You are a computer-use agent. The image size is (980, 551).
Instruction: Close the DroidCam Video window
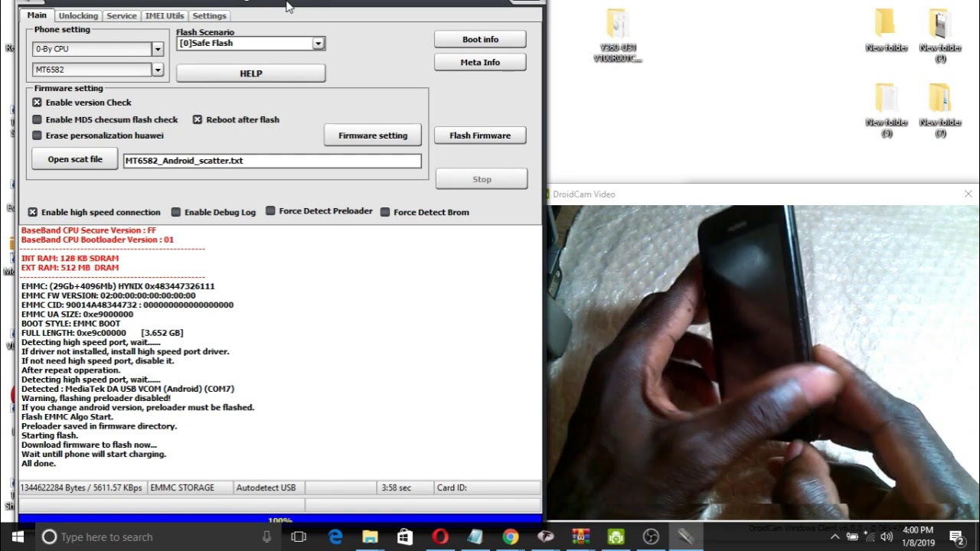click(x=969, y=194)
